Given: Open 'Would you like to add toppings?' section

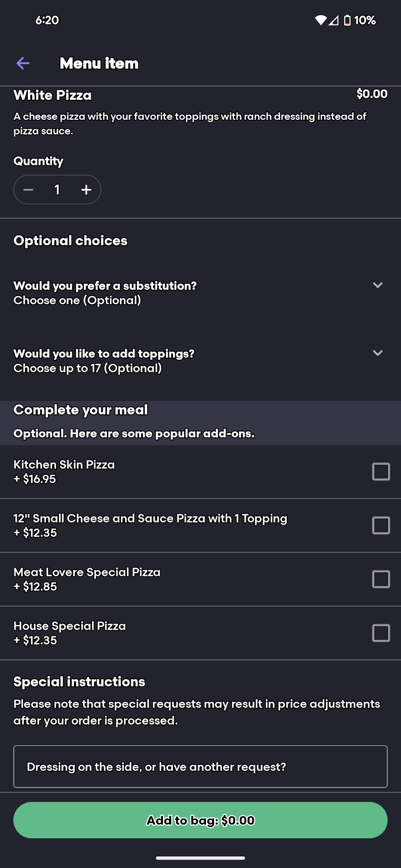Looking at the screenshot, I should click(104, 361).
